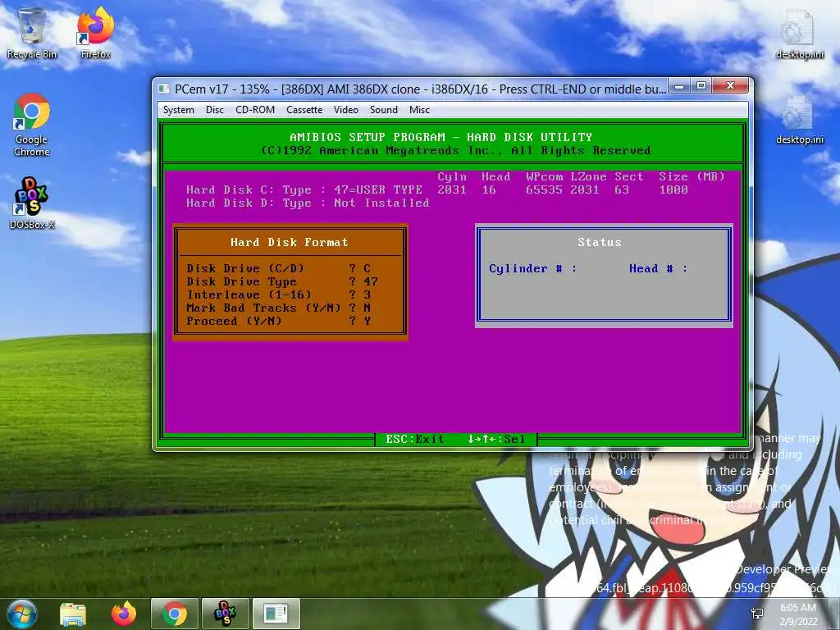Click the Cyln value 2031
Image resolution: width=840 pixels, height=630 pixels.
452,189
